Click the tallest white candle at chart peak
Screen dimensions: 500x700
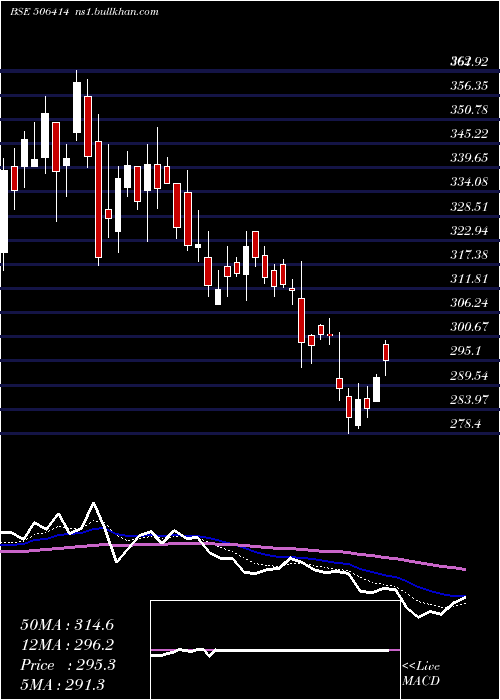coord(77,107)
